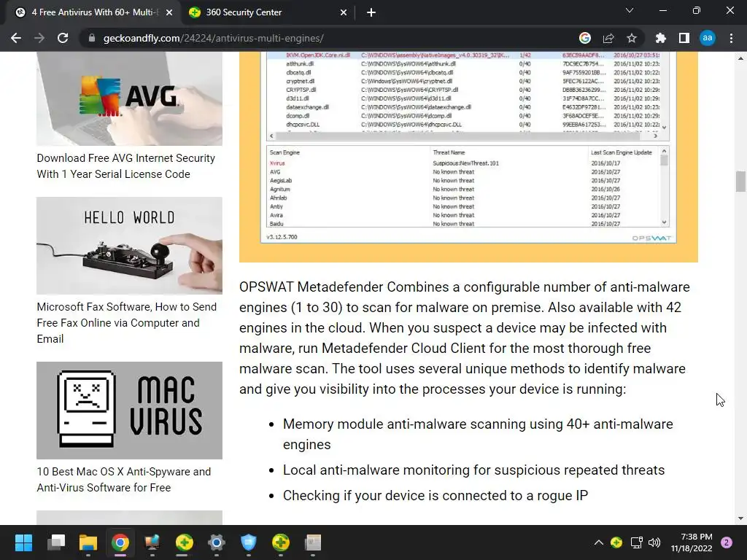Click the Chrome taskbar icon
Viewport: 747px width, 560px height.
(x=120, y=542)
